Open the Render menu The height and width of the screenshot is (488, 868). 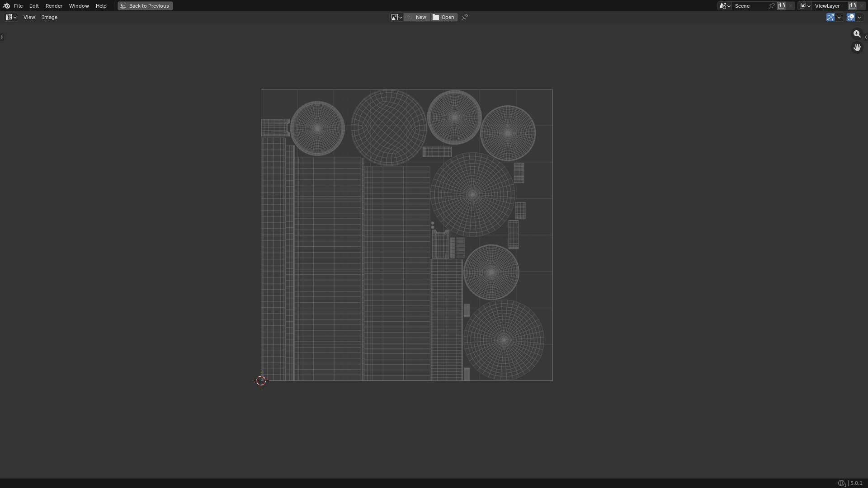(x=54, y=6)
